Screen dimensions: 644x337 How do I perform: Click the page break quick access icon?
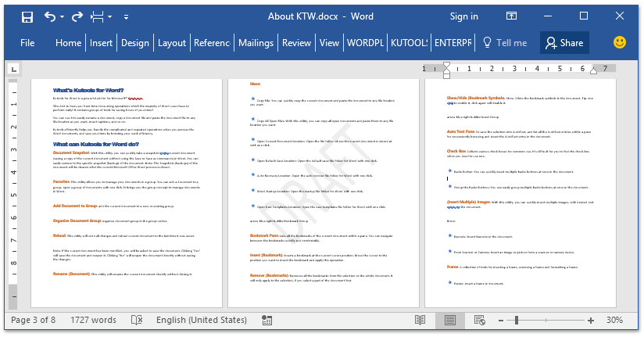98,17
